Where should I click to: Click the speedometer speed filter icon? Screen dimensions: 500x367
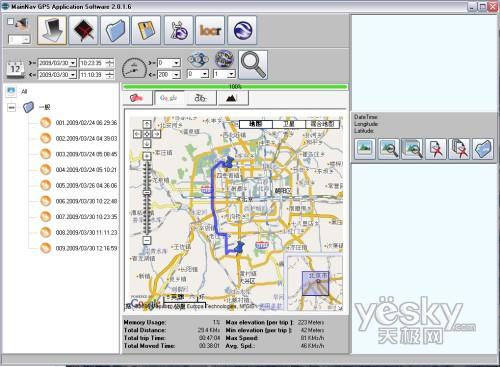point(134,68)
